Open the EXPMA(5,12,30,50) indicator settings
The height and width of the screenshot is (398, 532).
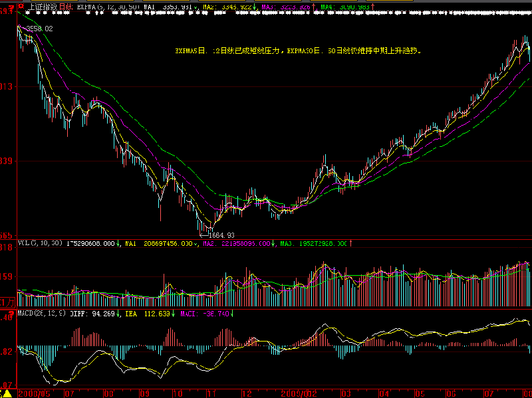tap(99, 7)
